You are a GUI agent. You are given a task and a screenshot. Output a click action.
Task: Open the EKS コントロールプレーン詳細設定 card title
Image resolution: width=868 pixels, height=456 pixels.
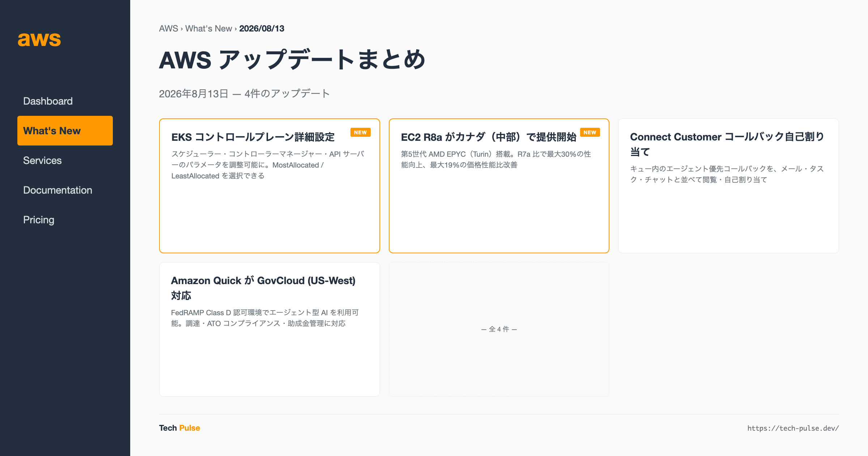click(x=253, y=137)
